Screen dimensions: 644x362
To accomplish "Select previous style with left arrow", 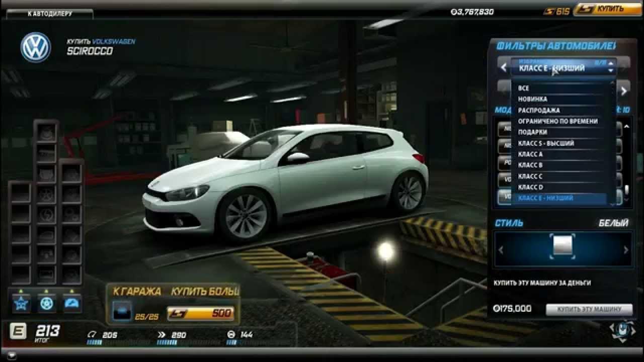I will (500, 250).
